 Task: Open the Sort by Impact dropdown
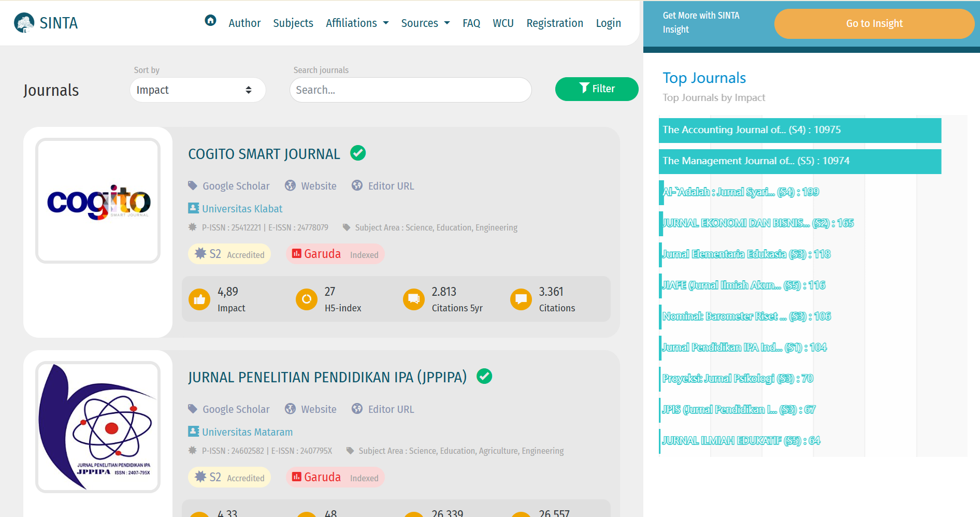(197, 90)
